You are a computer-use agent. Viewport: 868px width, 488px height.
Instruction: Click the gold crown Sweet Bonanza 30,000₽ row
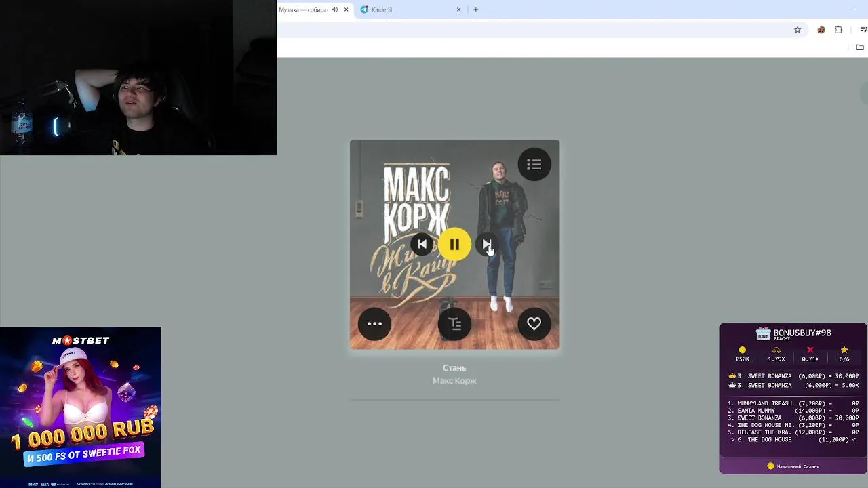(793, 376)
